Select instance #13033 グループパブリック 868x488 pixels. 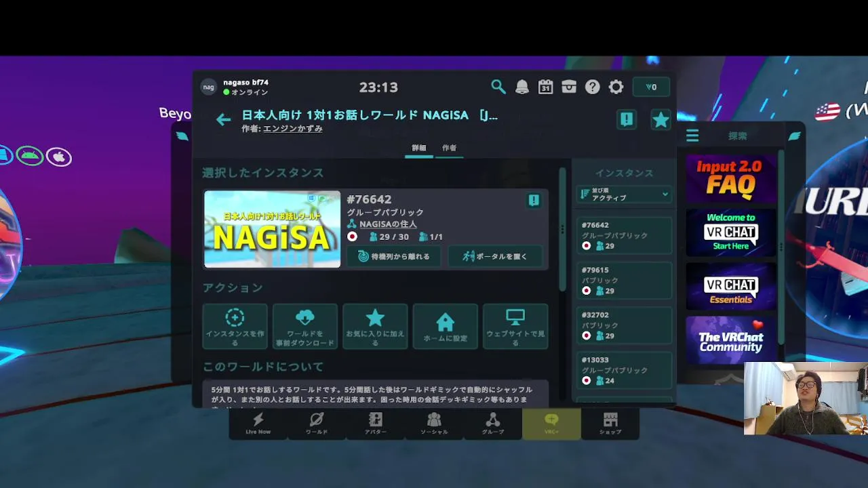(x=624, y=370)
